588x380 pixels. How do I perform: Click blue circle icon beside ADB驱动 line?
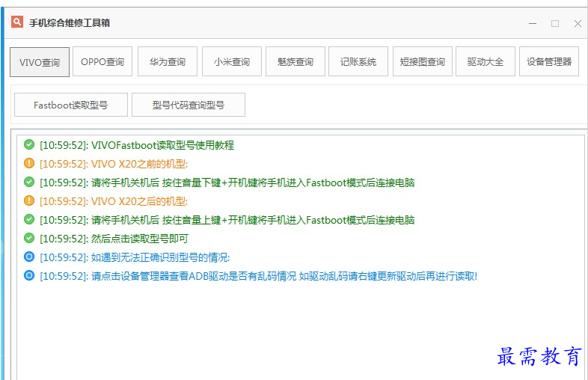(x=29, y=275)
